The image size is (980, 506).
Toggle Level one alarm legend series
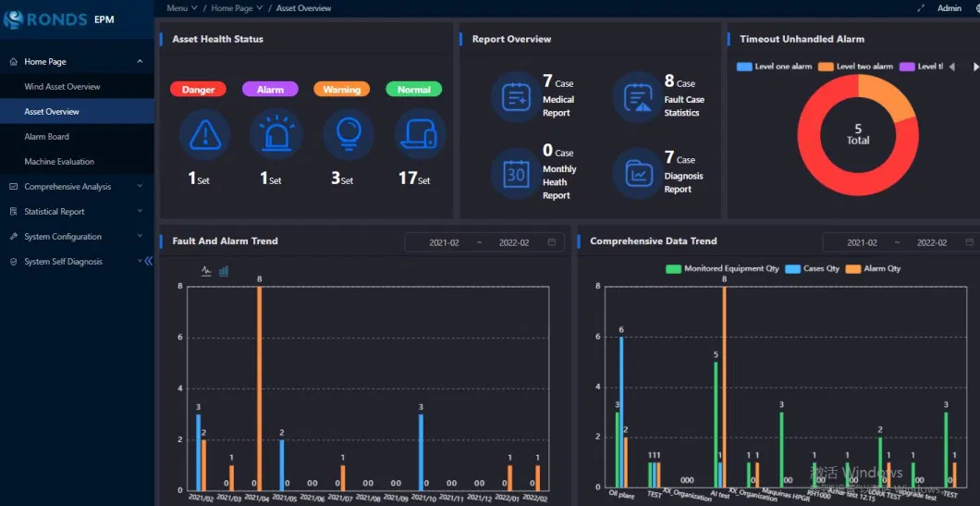[775, 67]
